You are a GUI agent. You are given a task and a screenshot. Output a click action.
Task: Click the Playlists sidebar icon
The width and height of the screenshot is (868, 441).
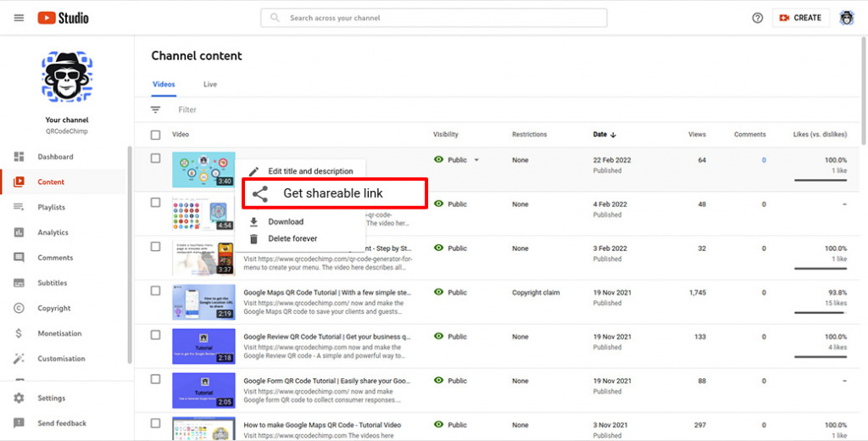[x=19, y=207]
